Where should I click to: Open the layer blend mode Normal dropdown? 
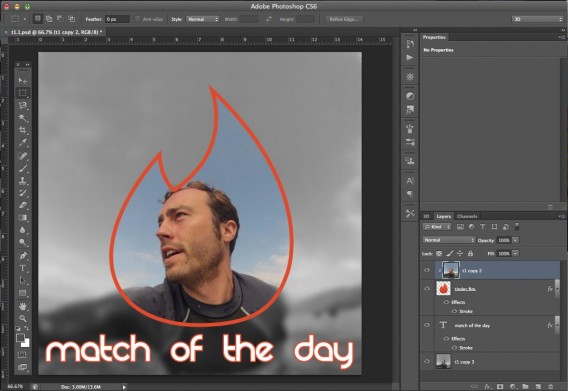[448, 240]
